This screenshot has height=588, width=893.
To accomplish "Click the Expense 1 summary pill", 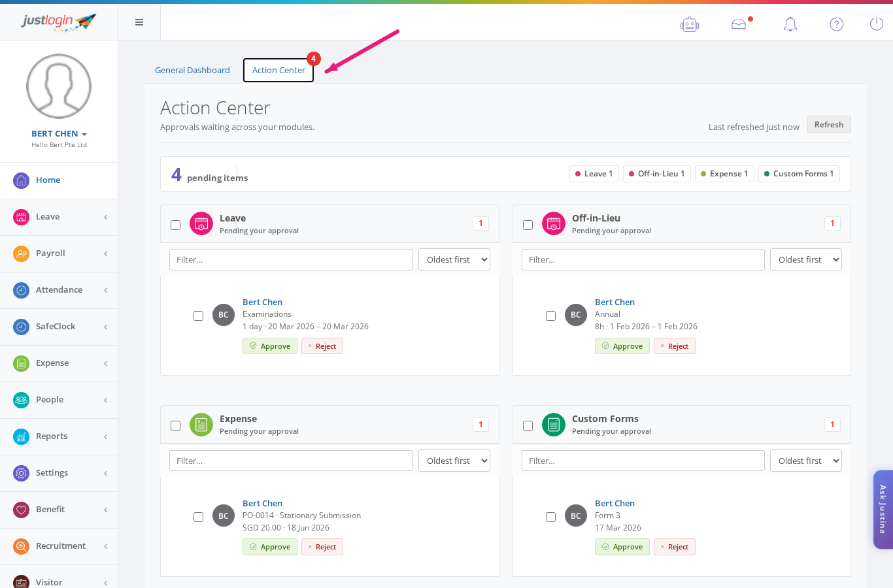I will (724, 174).
